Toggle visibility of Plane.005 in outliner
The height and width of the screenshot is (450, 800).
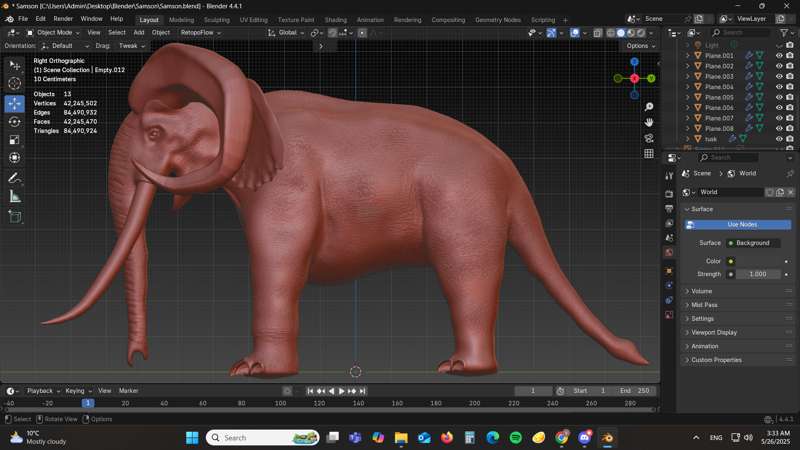(x=779, y=97)
